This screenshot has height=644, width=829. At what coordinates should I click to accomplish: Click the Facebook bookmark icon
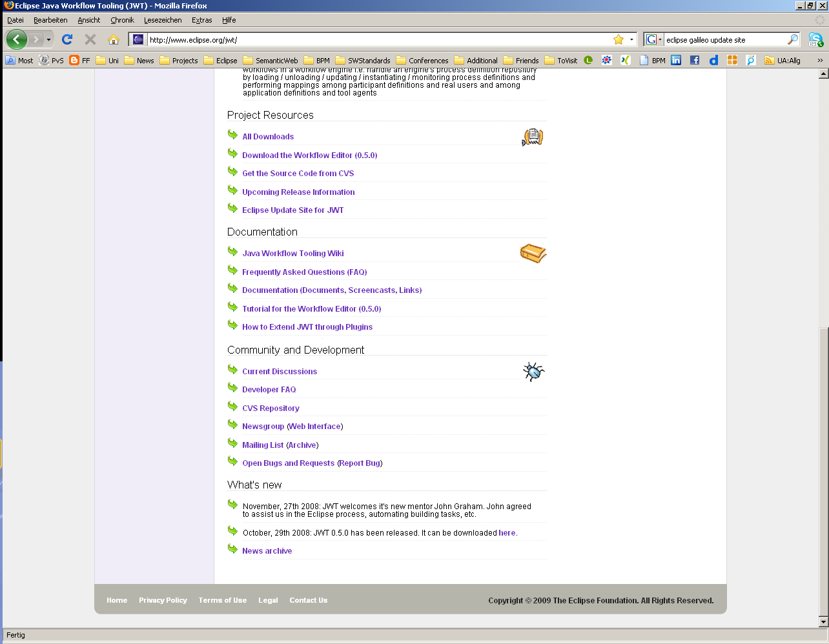[x=695, y=60]
